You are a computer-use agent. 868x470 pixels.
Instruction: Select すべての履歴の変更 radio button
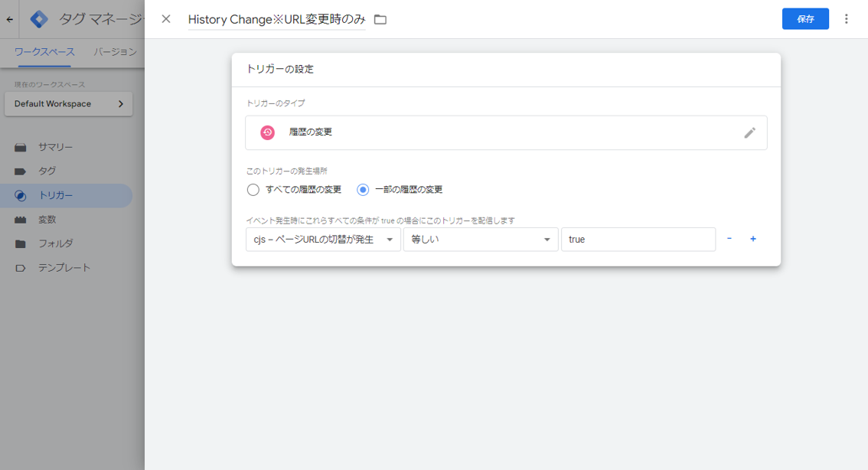pos(253,189)
